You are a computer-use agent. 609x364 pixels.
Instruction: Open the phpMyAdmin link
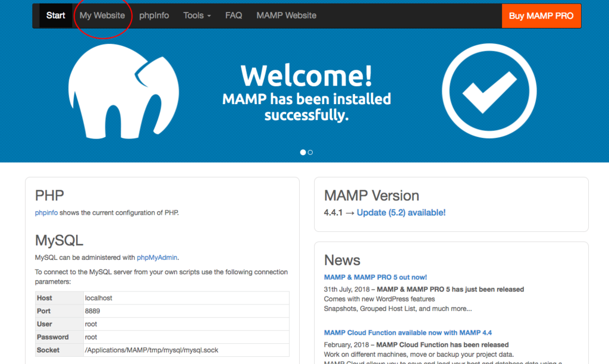157,257
